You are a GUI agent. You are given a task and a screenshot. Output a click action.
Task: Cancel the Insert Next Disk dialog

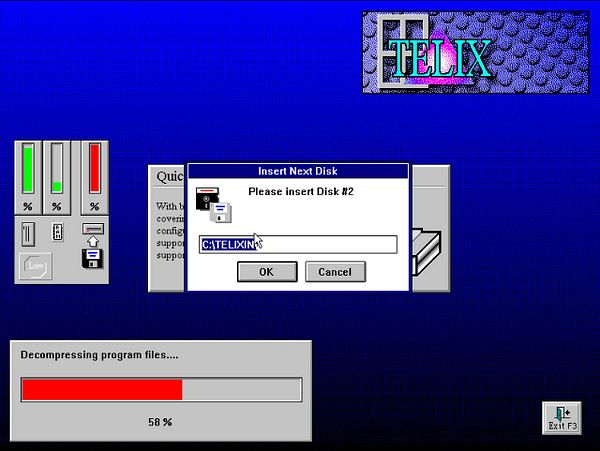pyautogui.click(x=335, y=272)
